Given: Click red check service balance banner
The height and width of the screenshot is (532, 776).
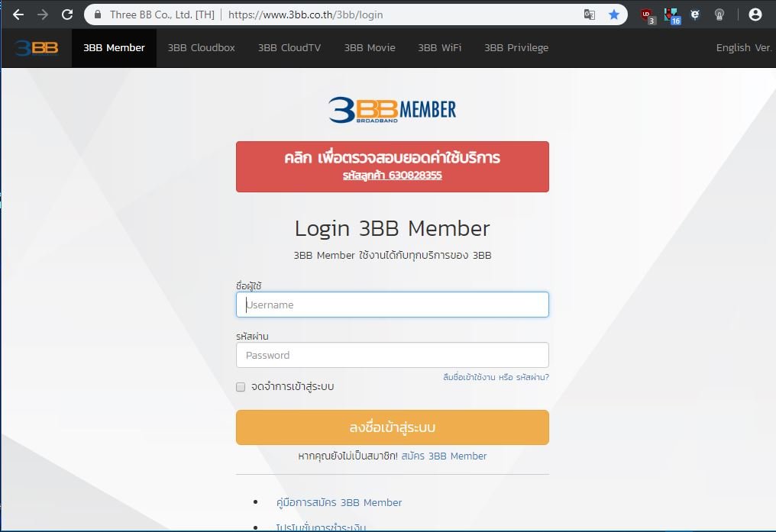Looking at the screenshot, I should pos(392,166).
